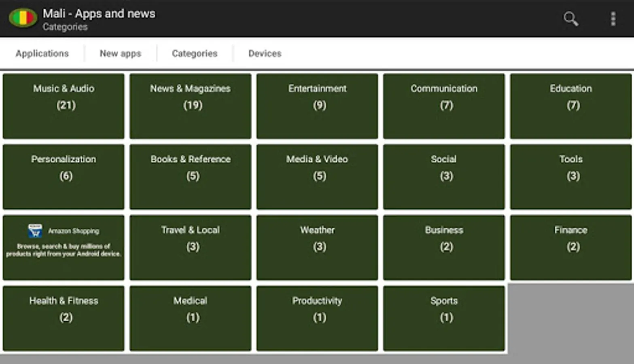Open the overflow menu icon
The height and width of the screenshot is (364, 634).
[613, 19]
